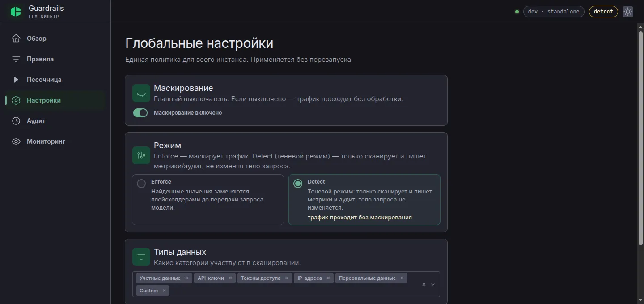Click the Типы данных filter icon
644x304 pixels.
[x=141, y=257]
